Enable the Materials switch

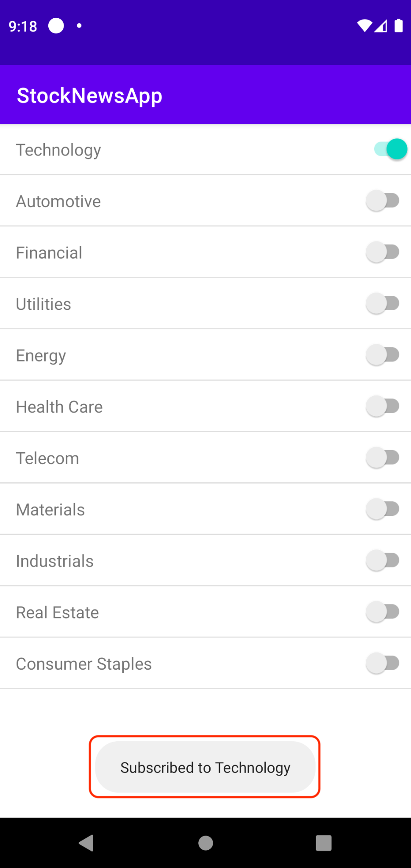click(x=383, y=509)
